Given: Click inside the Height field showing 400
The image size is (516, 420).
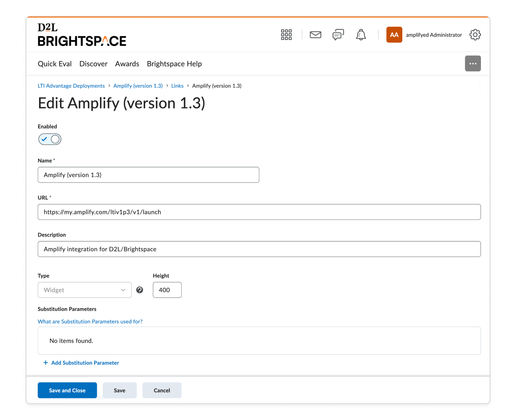Looking at the screenshot, I should click(167, 290).
